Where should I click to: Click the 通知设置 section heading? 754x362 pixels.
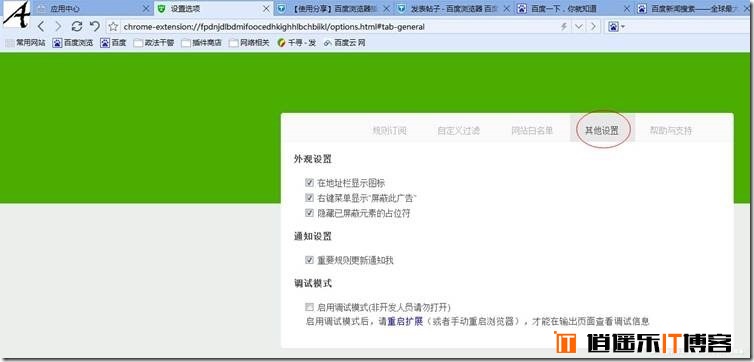[x=313, y=237]
